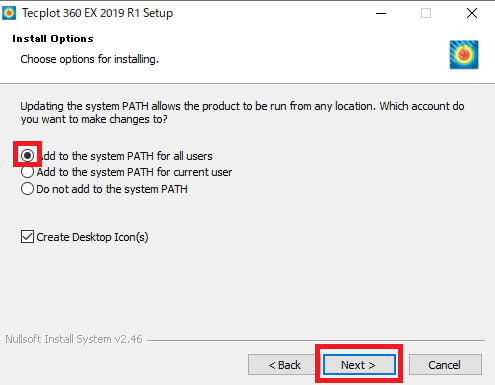This screenshot has width=495, height=385.
Task: Cancel the Tecplot installation
Action: (445, 365)
